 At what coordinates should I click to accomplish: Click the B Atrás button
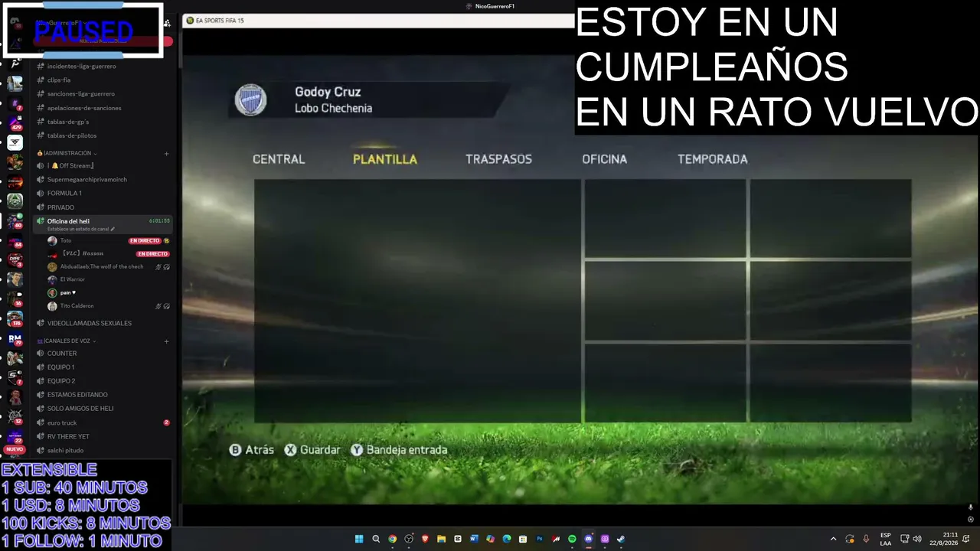pyautogui.click(x=252, y=450)
